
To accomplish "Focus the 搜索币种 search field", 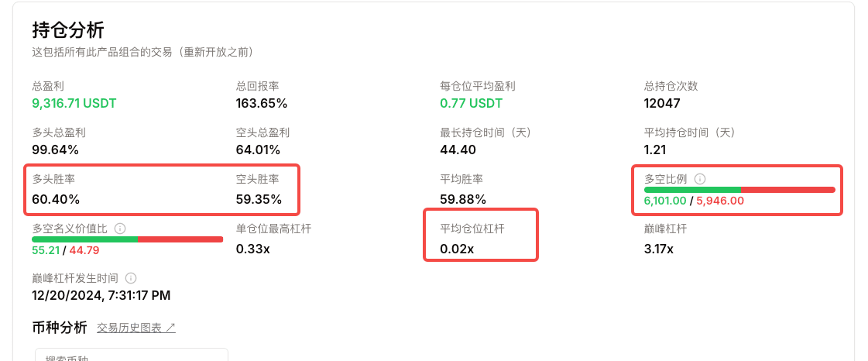I will 132,355.
